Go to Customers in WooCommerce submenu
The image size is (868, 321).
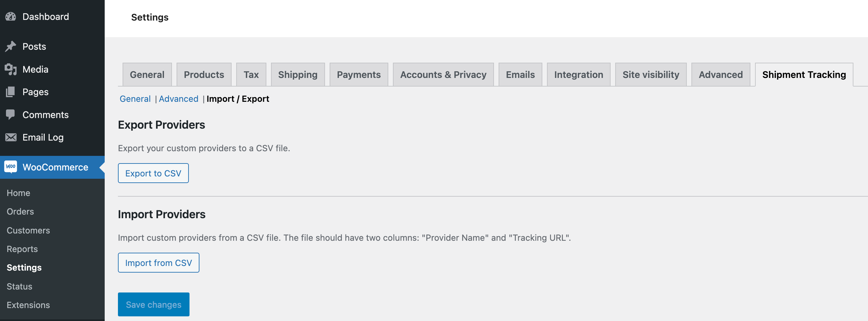click(x=28, y=230)
